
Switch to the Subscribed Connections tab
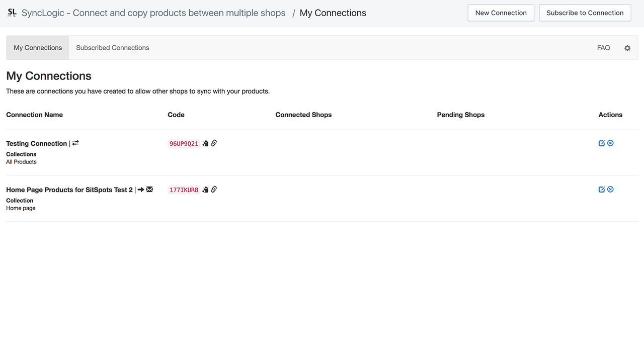pos(112,47)
